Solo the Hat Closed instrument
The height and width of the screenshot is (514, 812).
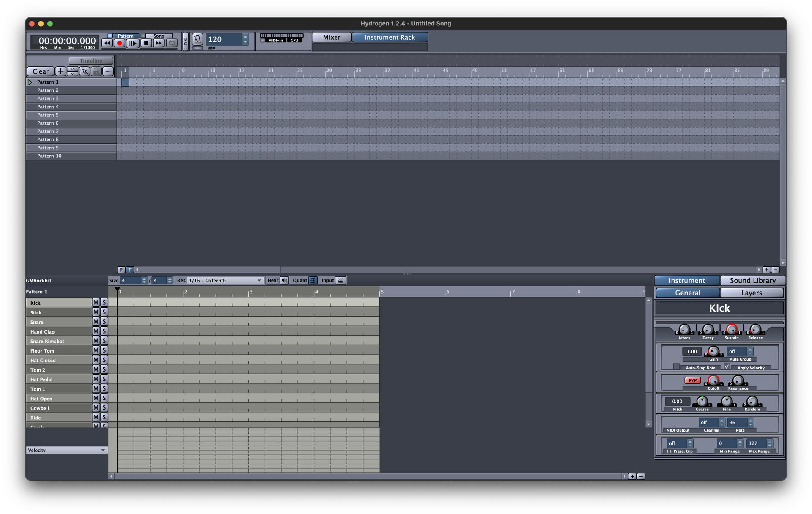[104, 360]
